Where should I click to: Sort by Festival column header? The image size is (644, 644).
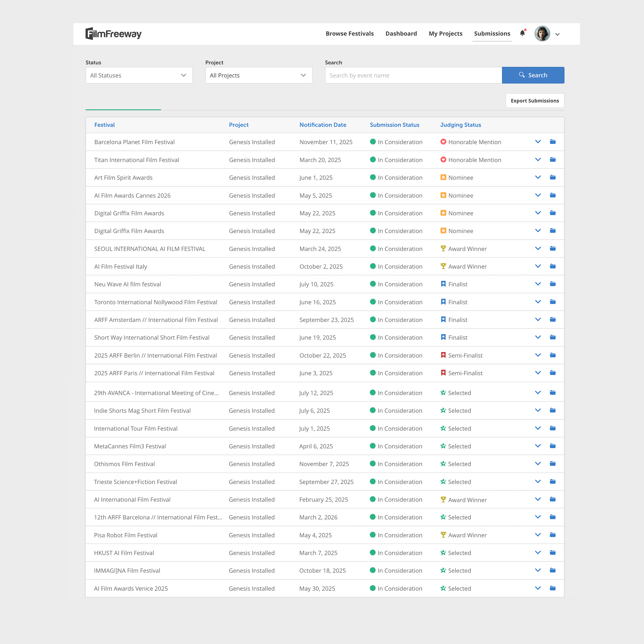click(x=104, y=125)
